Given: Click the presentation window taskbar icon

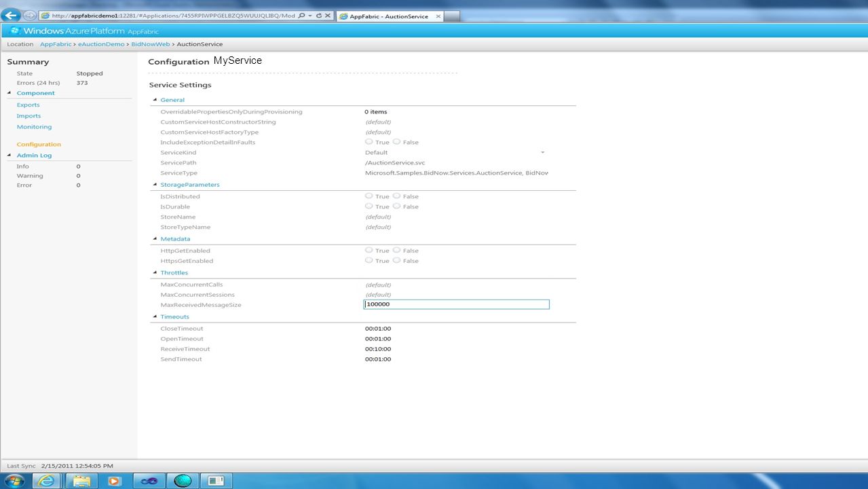Looking at the screenshot, I should coord(216,481).
